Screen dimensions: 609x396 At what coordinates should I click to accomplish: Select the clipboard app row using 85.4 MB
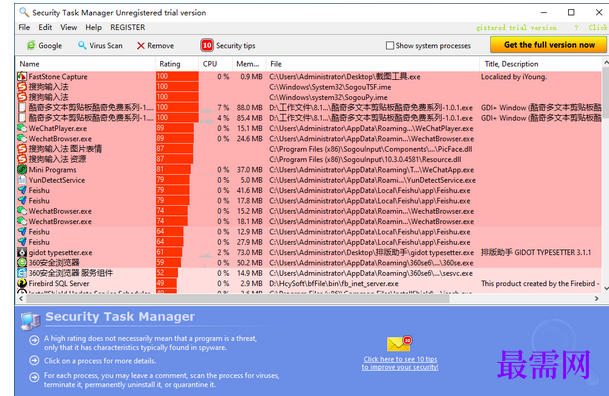coord(309,118)
